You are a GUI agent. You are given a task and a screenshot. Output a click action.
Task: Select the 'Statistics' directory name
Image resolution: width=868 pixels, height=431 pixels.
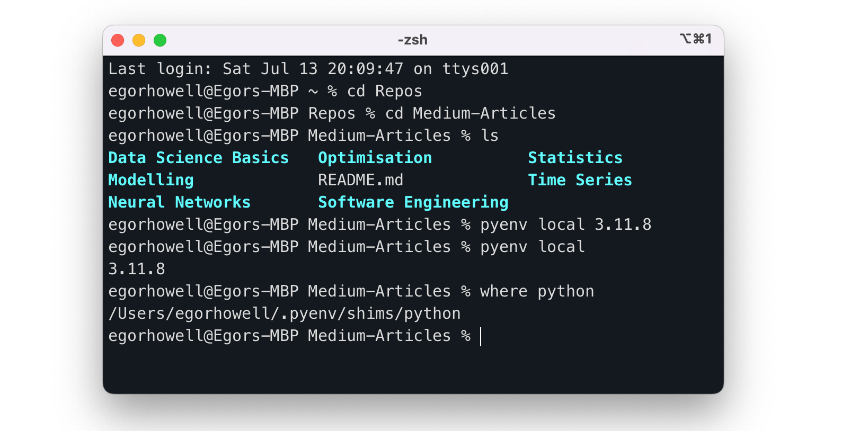click(x=575, y=158)
